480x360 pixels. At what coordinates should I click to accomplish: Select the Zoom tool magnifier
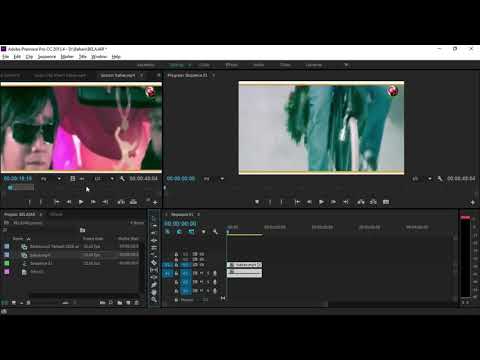click(154, 299)
